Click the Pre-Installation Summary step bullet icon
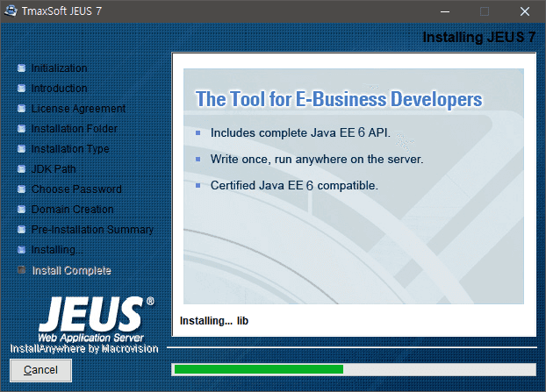546x392 pixels. [x=22, y=230]
